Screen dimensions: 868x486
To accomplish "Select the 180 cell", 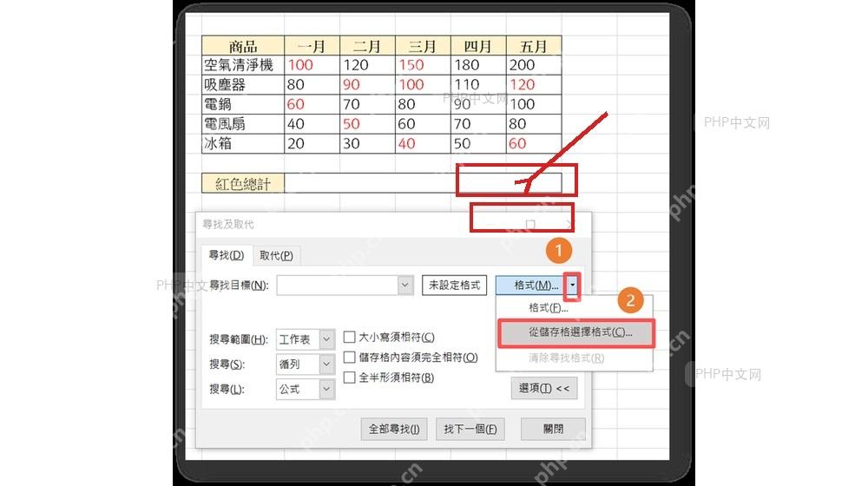I will (478, 65).
